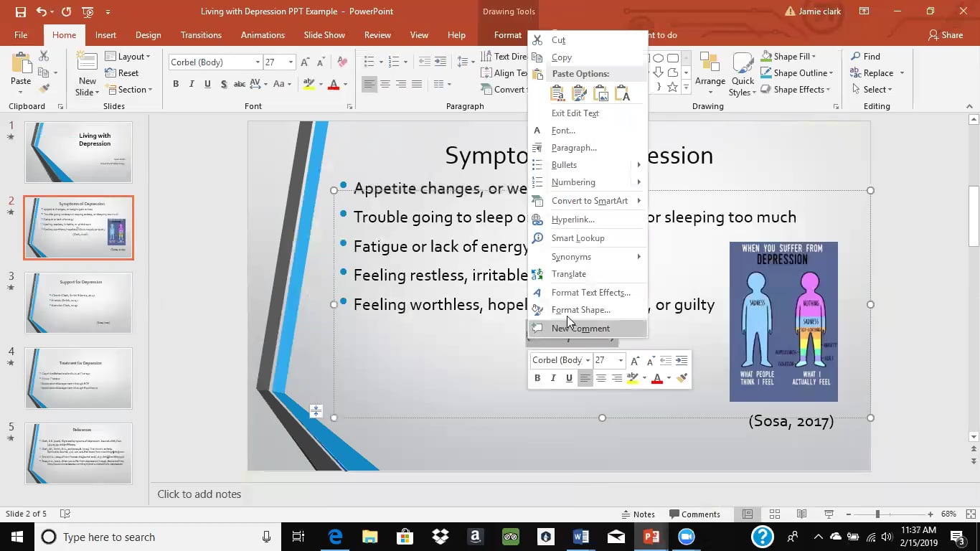Expand the Layout dropdown

tap(128, 57)
